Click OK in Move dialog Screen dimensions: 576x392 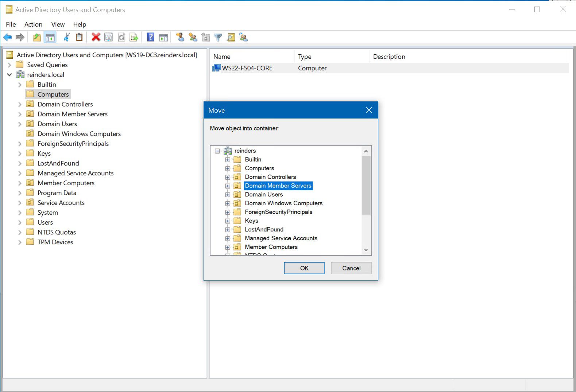pyautogui.click(x=304, y=268)
